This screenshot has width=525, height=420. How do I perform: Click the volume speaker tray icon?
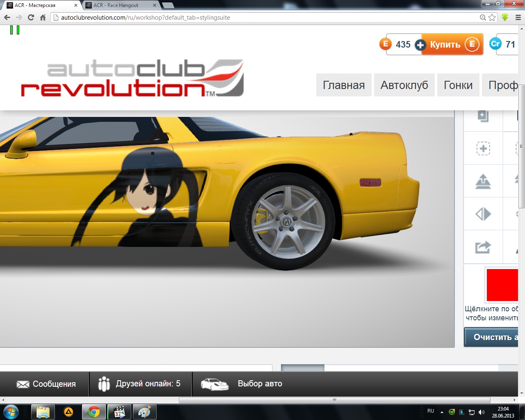(482, 412)
